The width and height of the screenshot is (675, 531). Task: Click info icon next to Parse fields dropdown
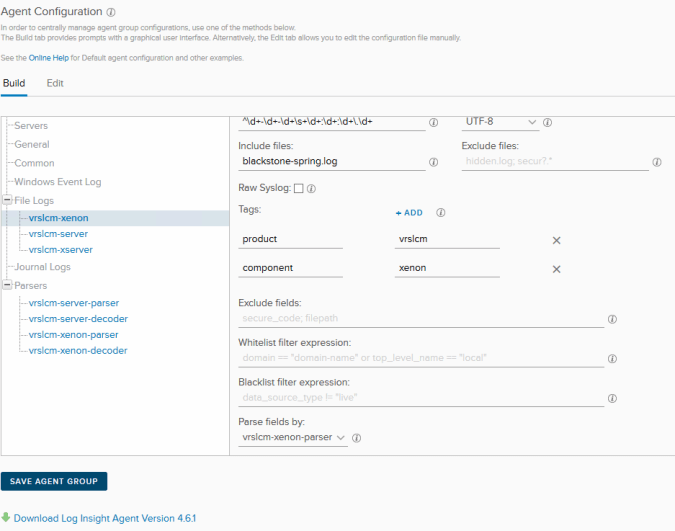[x=356, y=437]
